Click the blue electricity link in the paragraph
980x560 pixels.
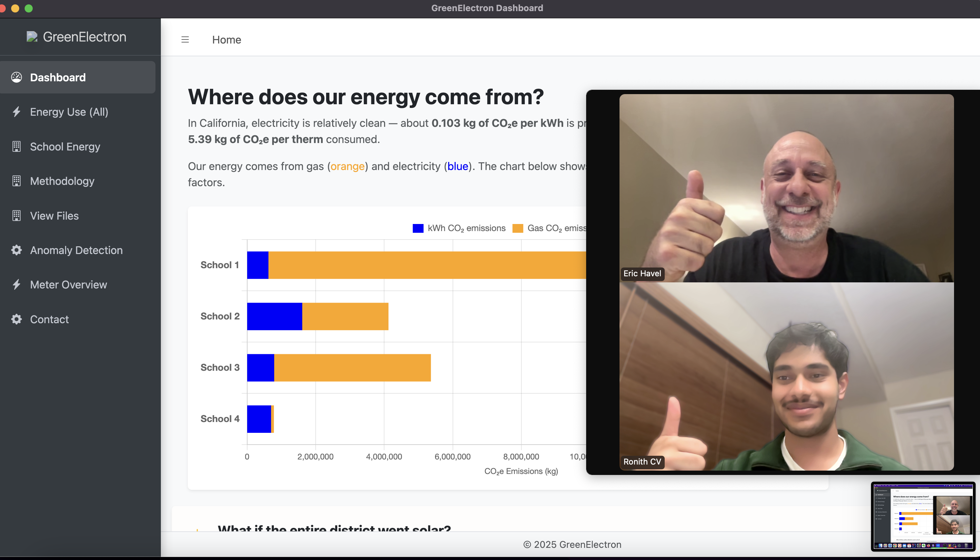pyautogui.click(x=457, y=166)
